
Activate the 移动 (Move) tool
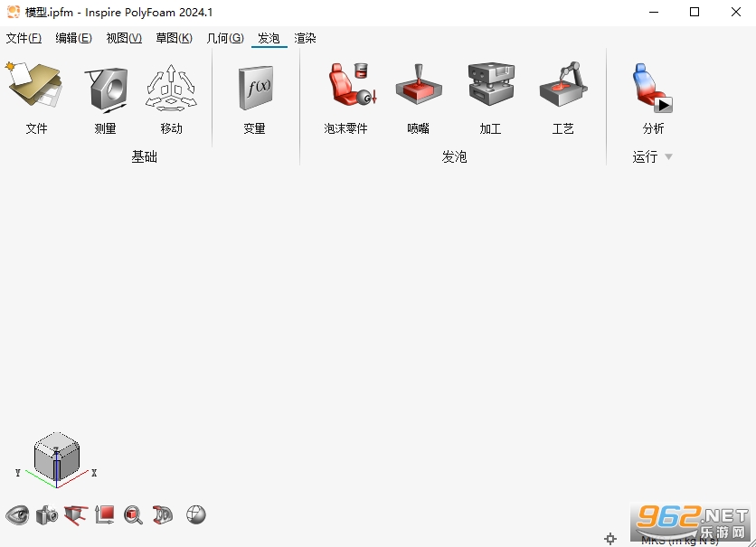coord(172,88)
